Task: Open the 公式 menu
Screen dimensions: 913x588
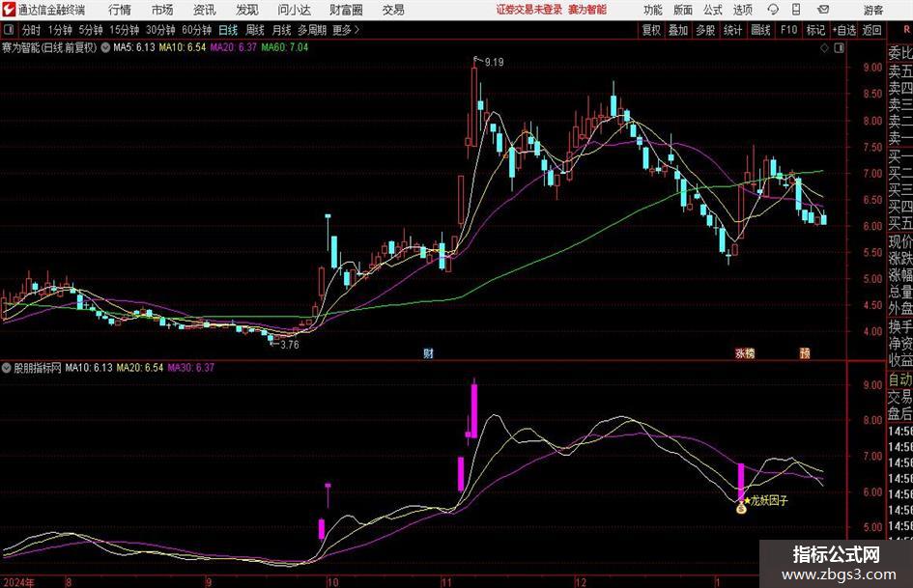Action: 713,10
